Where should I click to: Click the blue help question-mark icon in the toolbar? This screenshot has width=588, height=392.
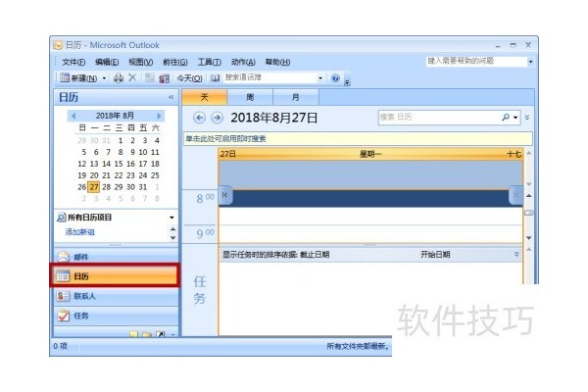[x=335, y=78]
